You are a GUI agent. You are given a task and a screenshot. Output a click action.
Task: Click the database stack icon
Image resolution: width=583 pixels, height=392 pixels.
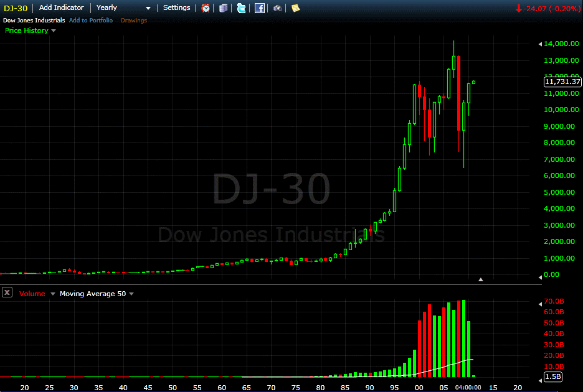[223, 8]
